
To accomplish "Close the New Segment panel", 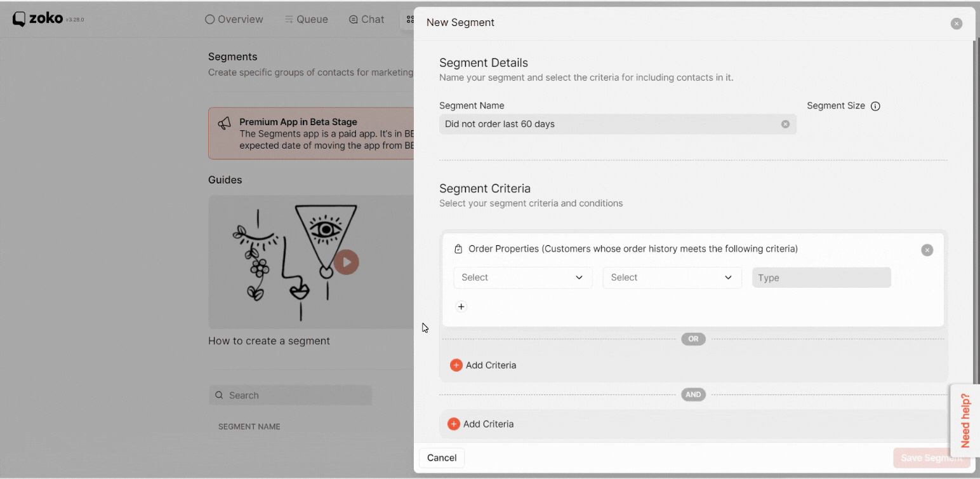I will (x=956, y=24).
